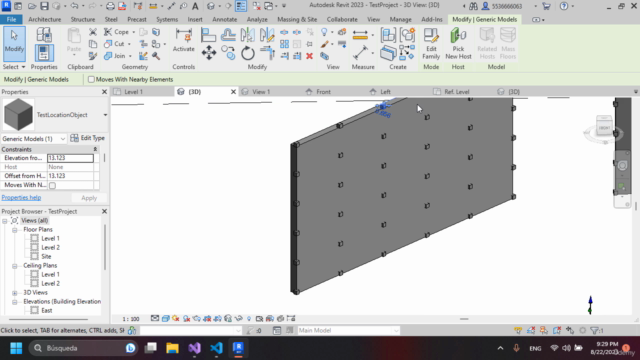Toggle Moves With N... checkbox in Properties
640x360 pixels.
tap(52, 185)
